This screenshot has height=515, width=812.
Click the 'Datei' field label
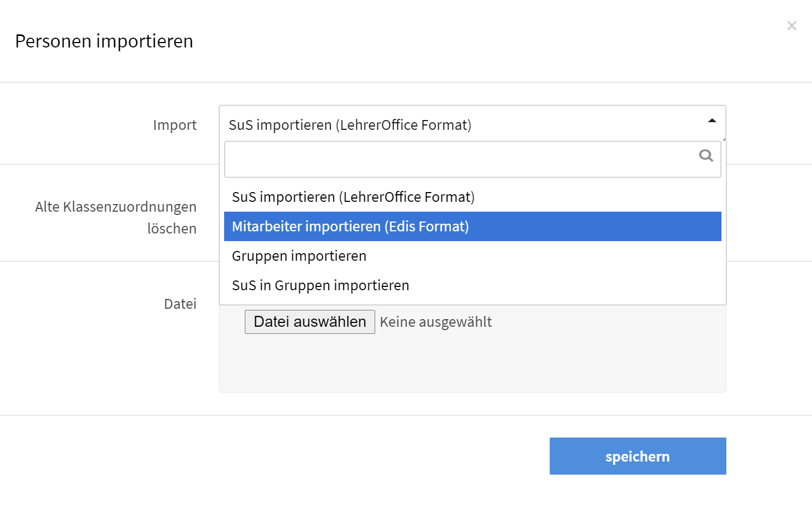181,304
